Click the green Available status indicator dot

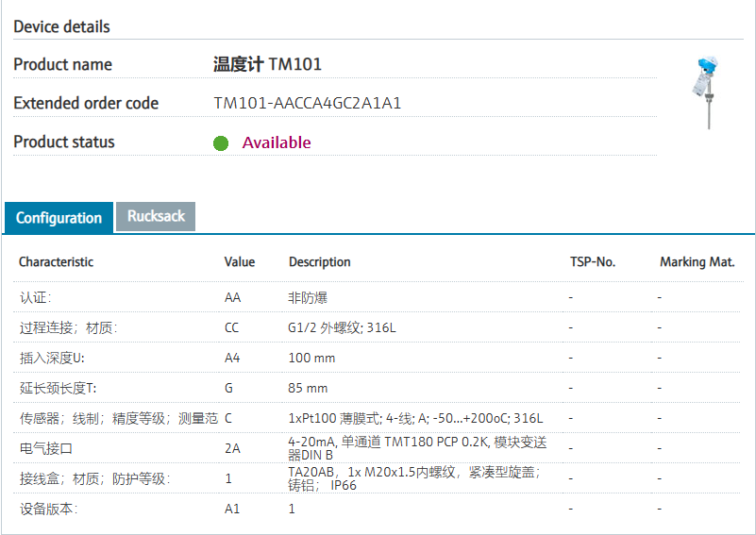[221, 143]
